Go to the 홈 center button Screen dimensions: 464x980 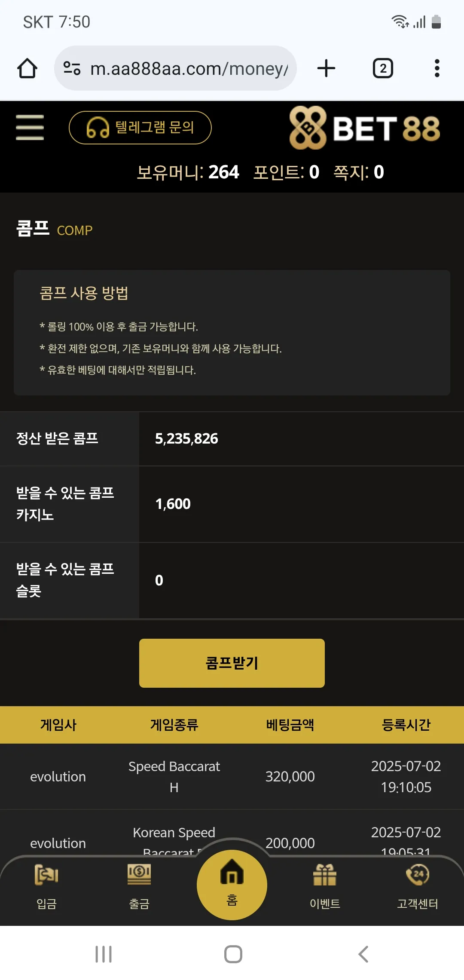tap(232, 885)
